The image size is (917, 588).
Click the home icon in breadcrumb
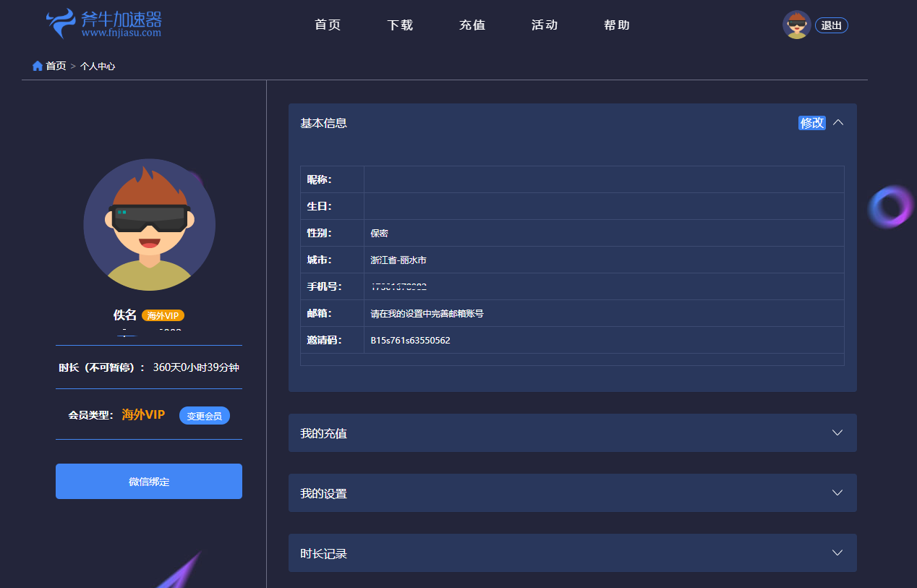click(x=38, y=66)
